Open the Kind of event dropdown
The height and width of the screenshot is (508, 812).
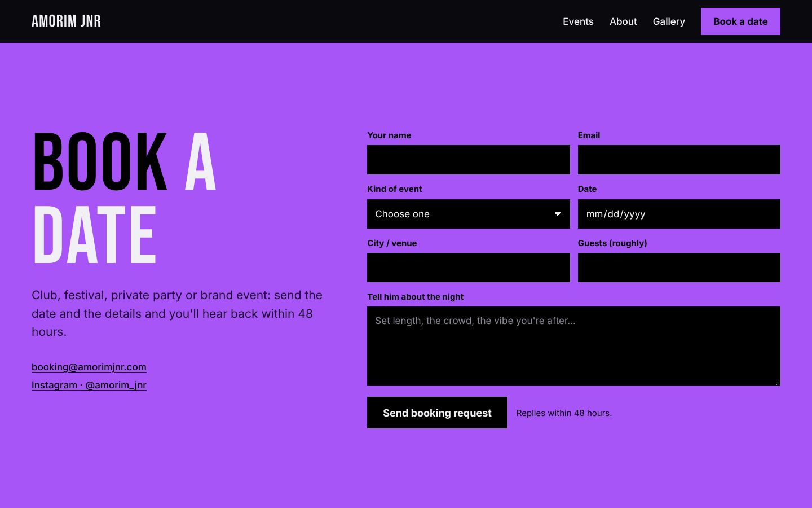tap(469, 214)
